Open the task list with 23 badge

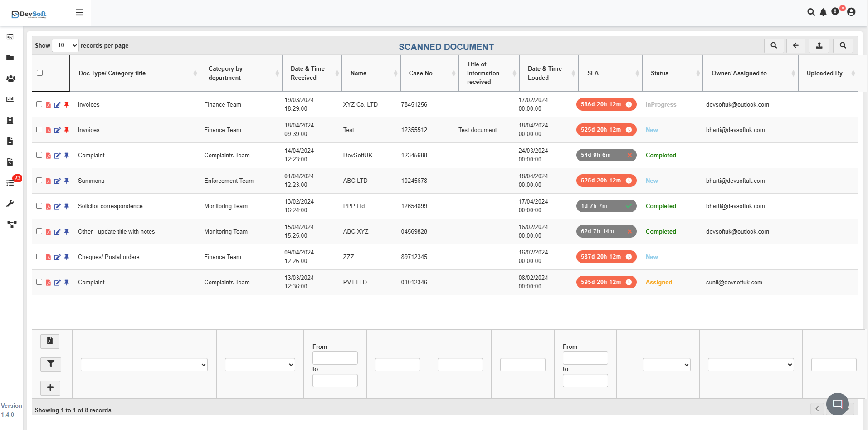pos(10,182)
